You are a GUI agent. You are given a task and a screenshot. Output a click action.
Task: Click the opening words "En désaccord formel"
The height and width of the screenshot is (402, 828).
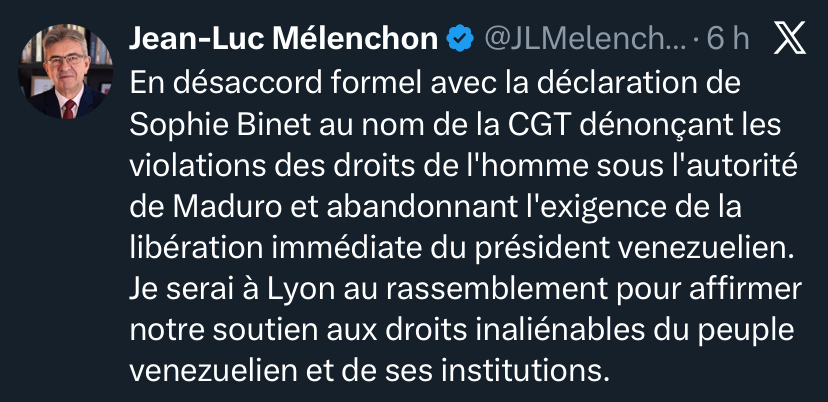264,83
